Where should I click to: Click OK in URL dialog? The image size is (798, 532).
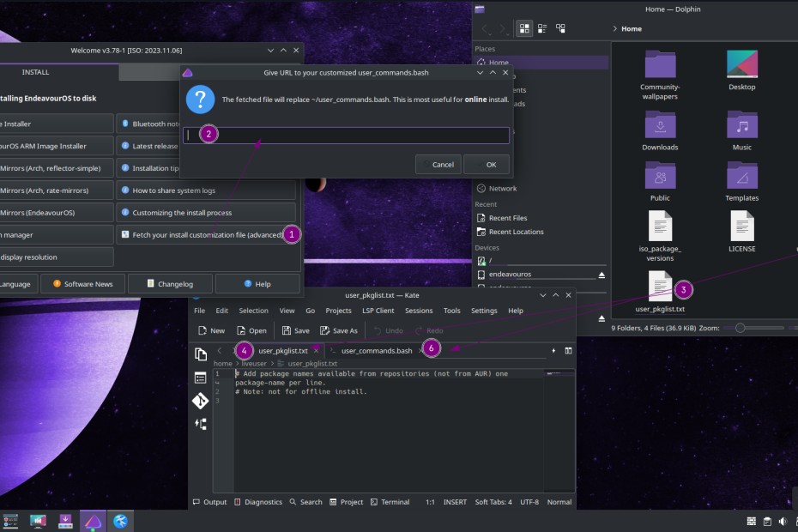[x=486, y=165]
